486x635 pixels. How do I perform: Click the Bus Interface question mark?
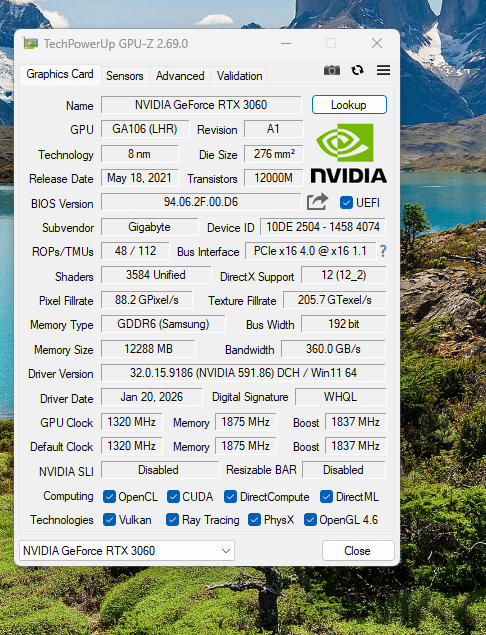(383, 251)
